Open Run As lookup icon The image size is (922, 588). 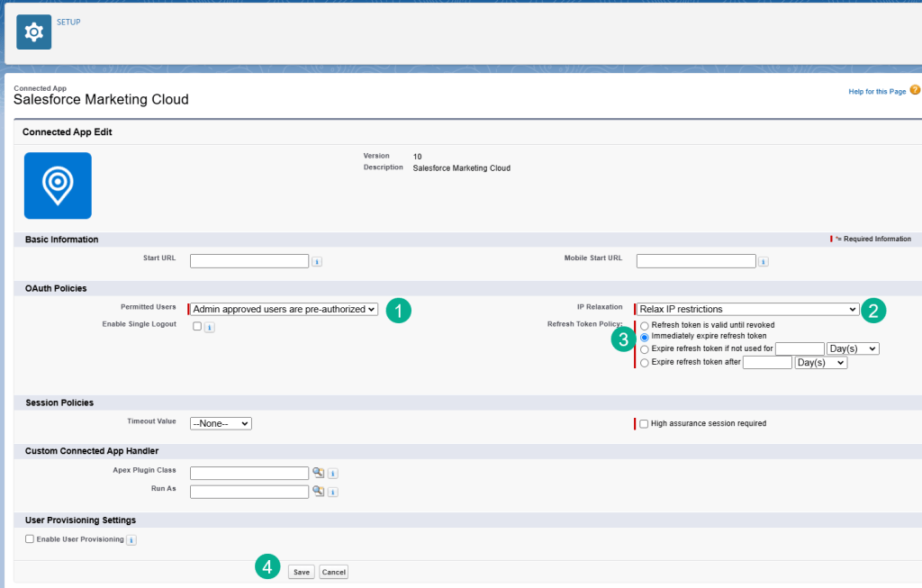pos(318,492)
